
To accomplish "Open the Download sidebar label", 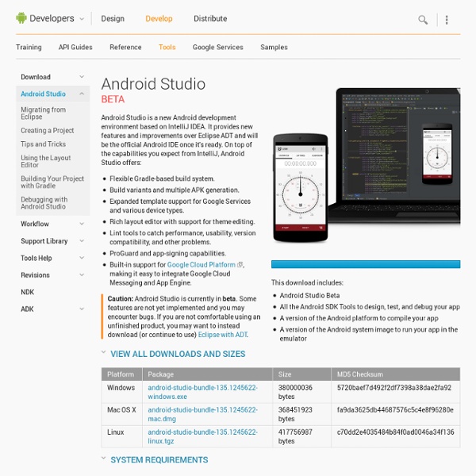I will coord(36,77).
